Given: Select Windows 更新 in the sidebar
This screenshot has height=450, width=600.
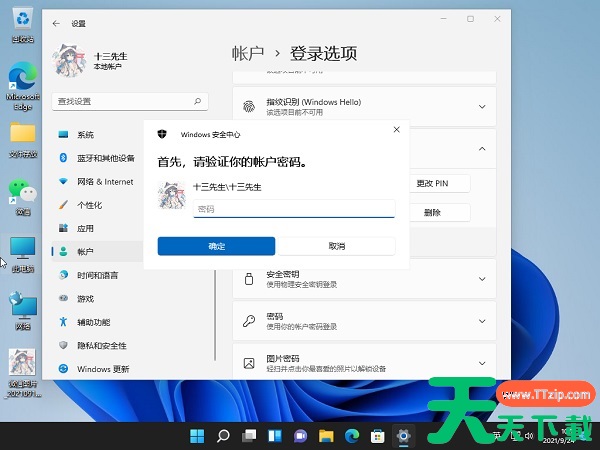Looking at the screenshot, I should 103,369.
